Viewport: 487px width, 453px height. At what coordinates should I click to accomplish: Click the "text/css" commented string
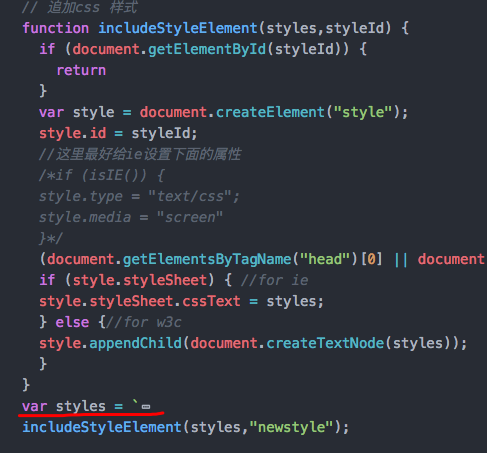[190, 196]
